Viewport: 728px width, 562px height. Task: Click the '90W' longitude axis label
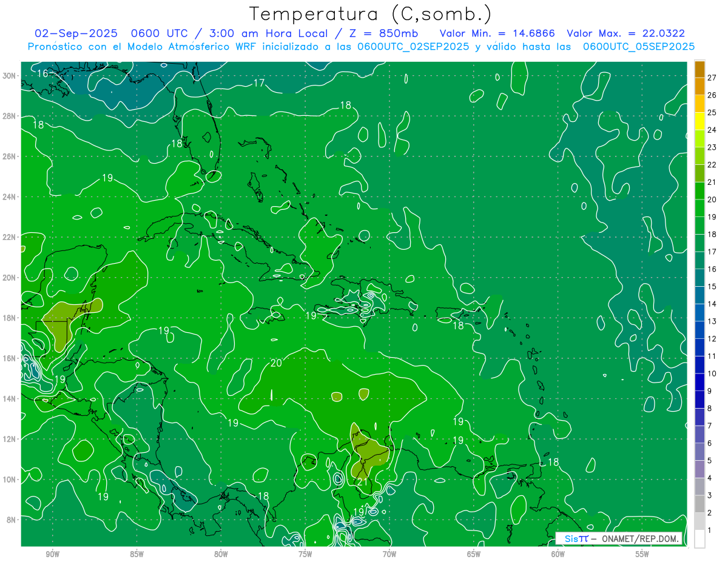point(52,554)
